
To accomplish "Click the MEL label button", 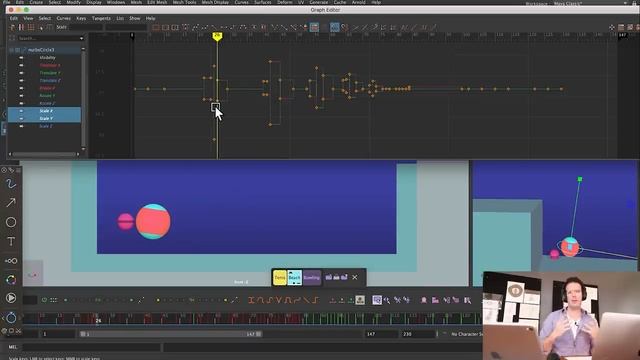I will tap(13, 347).
